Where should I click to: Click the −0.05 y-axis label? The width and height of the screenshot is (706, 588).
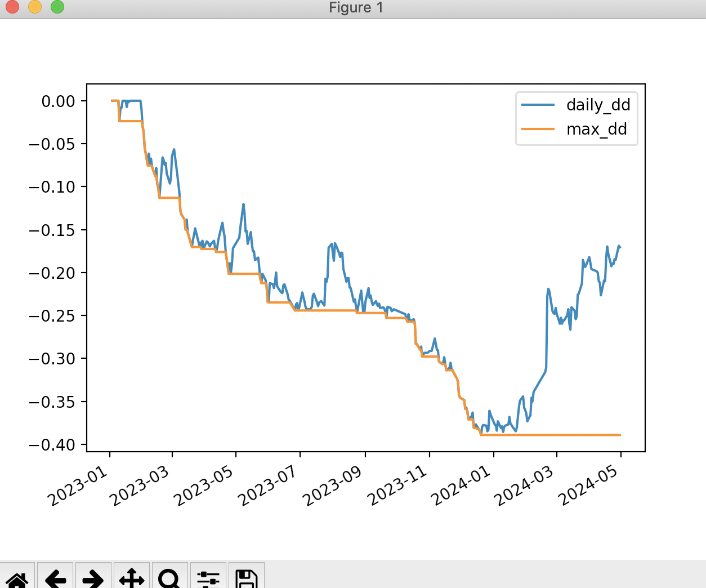[x=52, y=144]
